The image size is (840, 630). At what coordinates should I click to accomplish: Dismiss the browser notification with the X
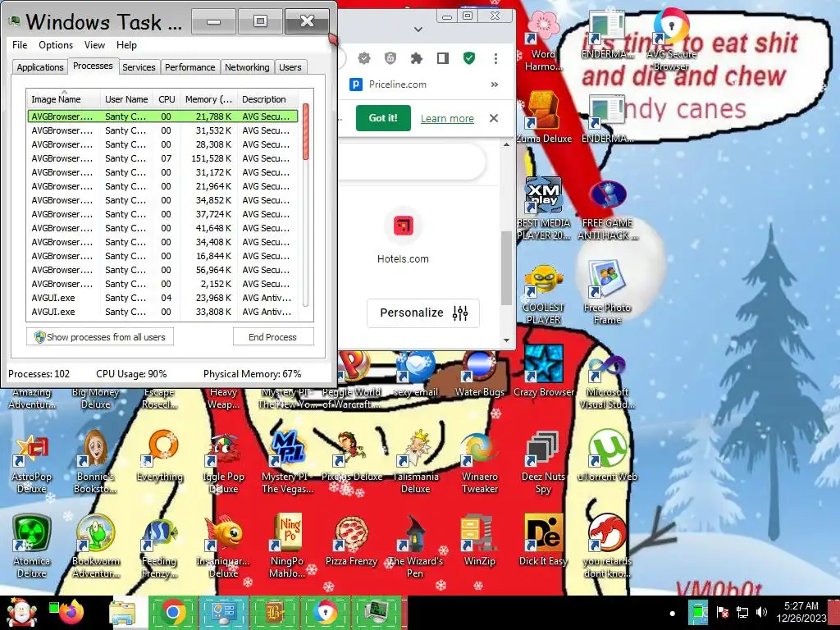494,118
